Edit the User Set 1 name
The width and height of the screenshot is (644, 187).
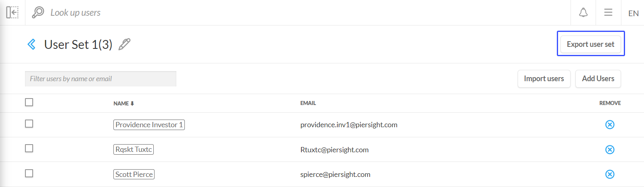124,44
